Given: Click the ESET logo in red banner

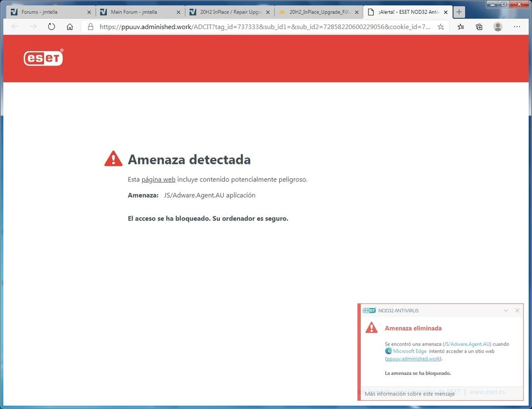Looking at the screenshot, I should (43, 58).
